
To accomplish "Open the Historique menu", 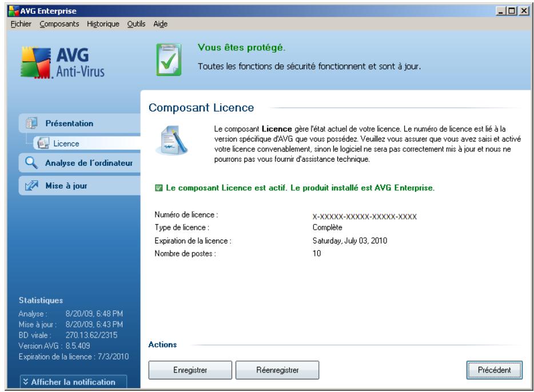I will (x=103, y=24).
